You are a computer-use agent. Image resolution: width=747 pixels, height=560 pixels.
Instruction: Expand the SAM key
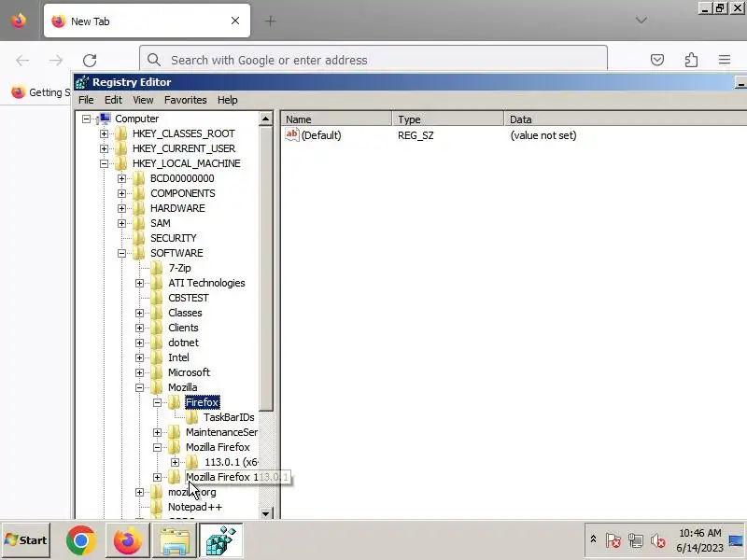coord(121,223)
